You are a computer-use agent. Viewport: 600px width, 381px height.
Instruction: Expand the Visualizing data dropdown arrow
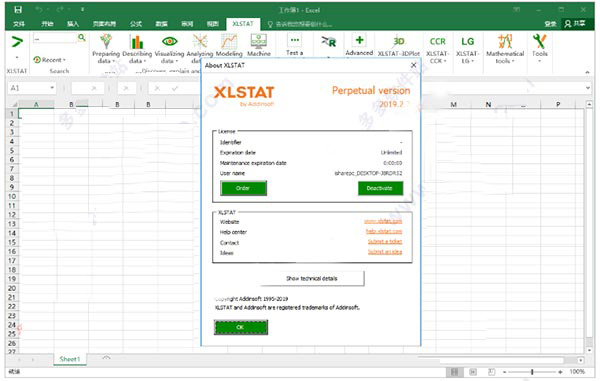pos(177,61)
